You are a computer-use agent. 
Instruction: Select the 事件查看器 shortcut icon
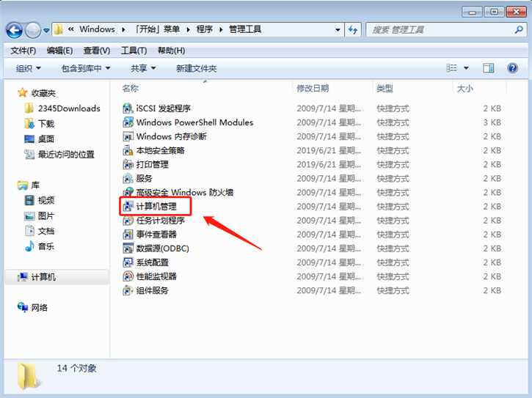click(128, 235)
